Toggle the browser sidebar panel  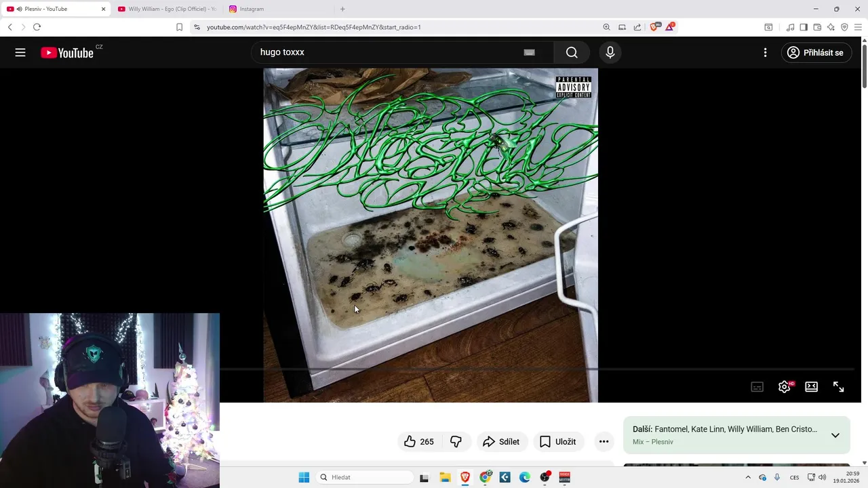(804, 27)
